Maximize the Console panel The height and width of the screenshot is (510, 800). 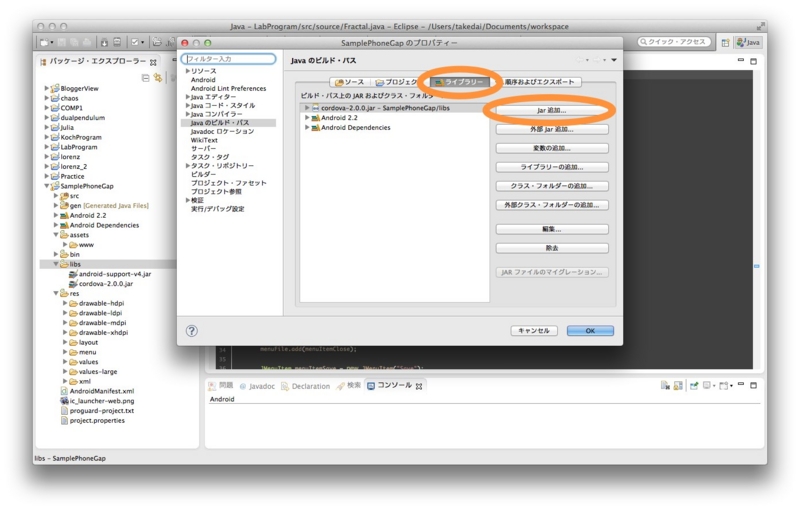754,386
